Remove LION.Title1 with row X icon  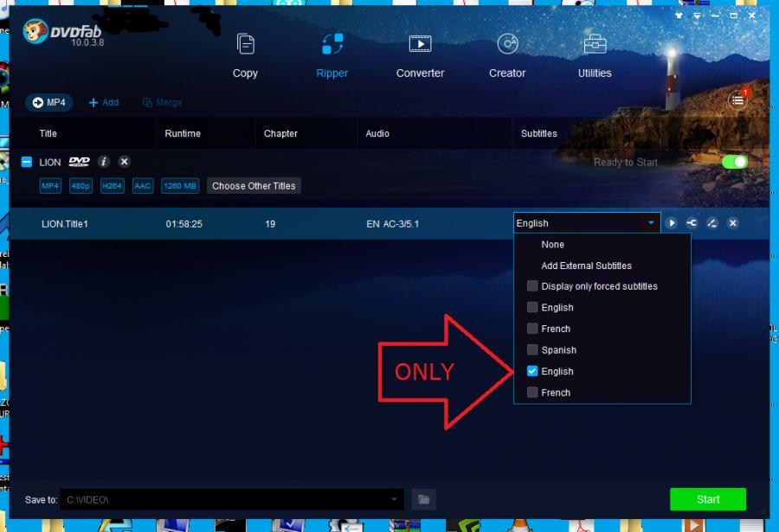click(x=733, y=223)
